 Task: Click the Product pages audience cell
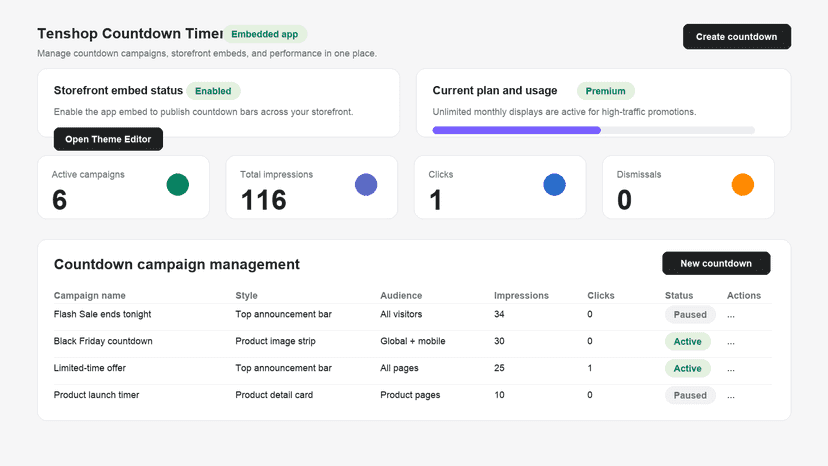click(x=410, y=395)
